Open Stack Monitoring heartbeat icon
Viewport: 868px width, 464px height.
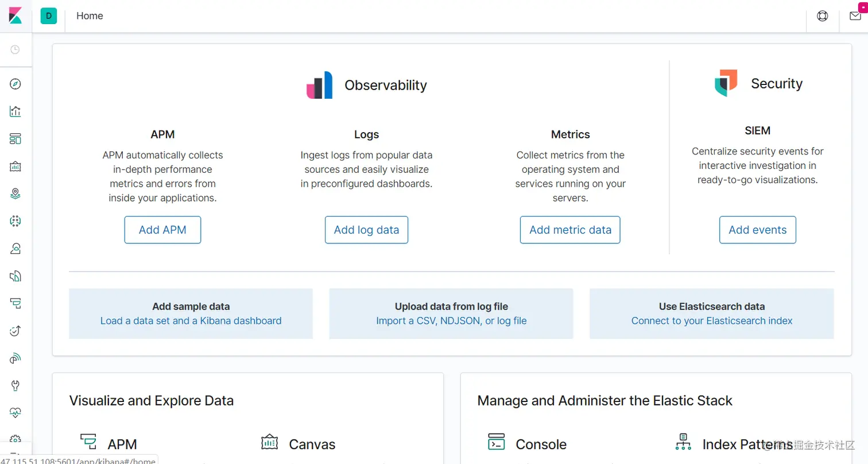click(15, 412)
